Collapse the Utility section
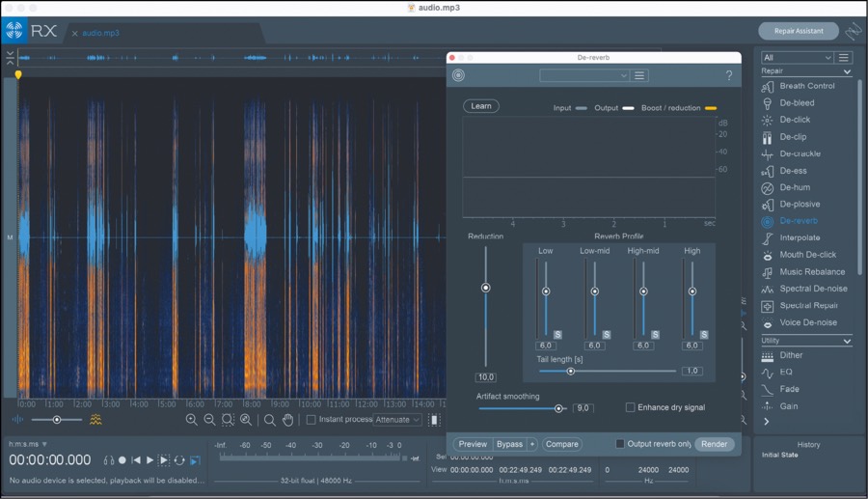The image size is (868, 499). [x=847, y=341]
